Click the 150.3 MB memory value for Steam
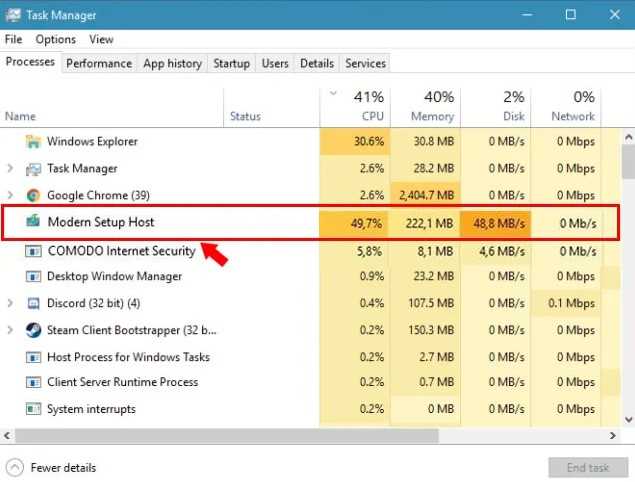 [431, 330]
